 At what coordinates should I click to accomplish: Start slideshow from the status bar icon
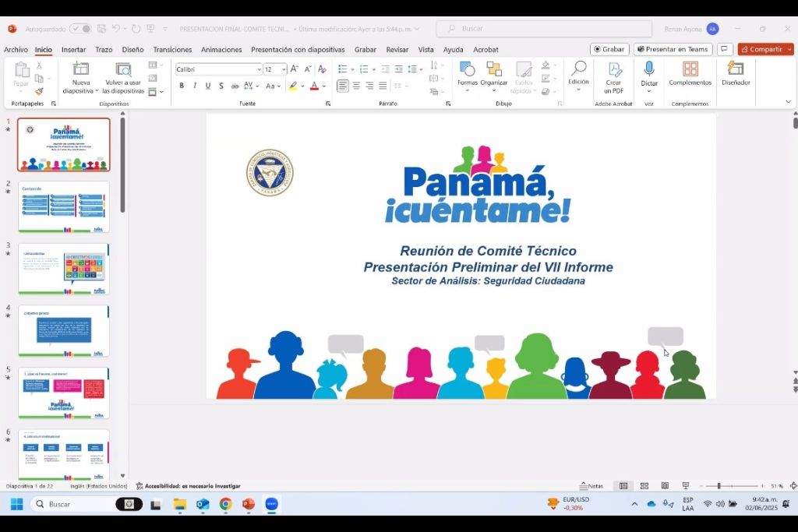pos(686,486)
